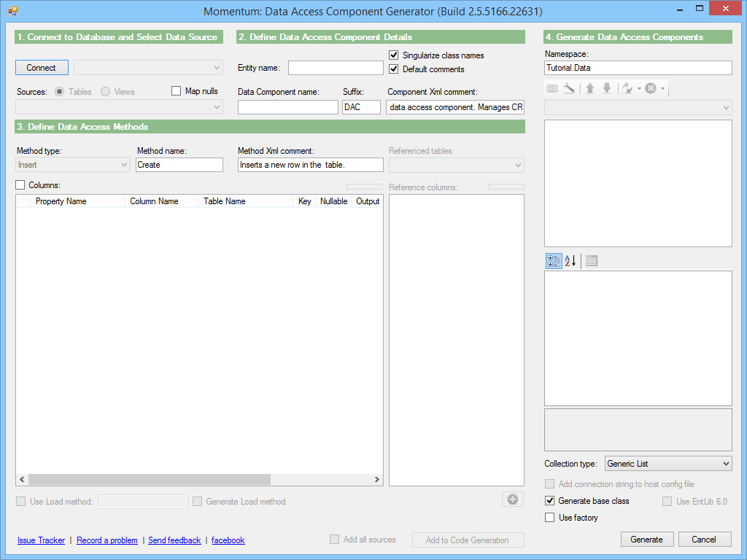Image resolution: width=747 pixels, height=560 pixels.
Task: Click the left arrow of columns scrollbar
Action: tap(22, 480)
